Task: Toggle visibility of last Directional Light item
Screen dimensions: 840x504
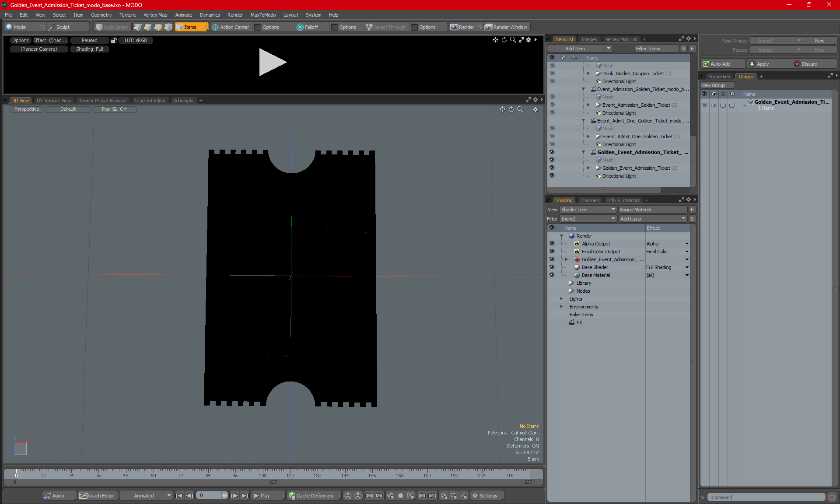Action: [x=552, y=176]
